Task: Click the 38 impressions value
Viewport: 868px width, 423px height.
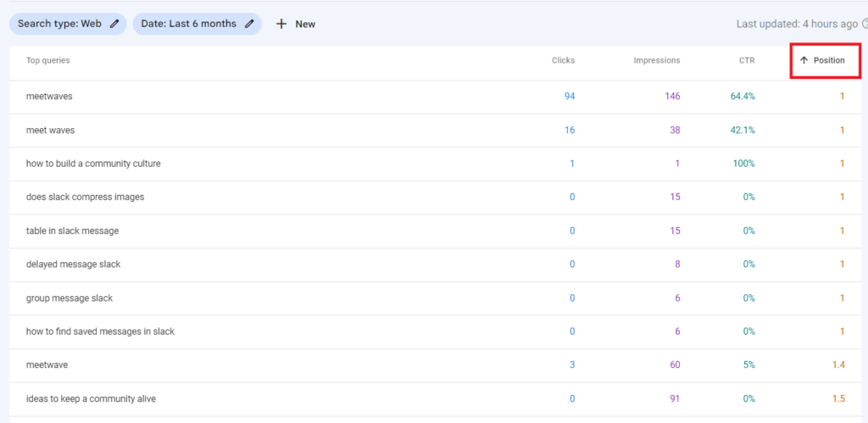Action: [675, 130]
